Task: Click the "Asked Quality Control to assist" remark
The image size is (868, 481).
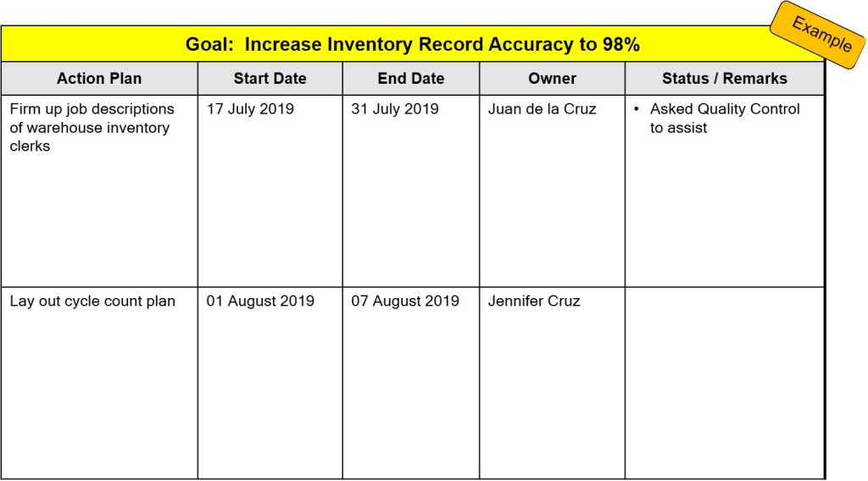Action: (725, 119)
